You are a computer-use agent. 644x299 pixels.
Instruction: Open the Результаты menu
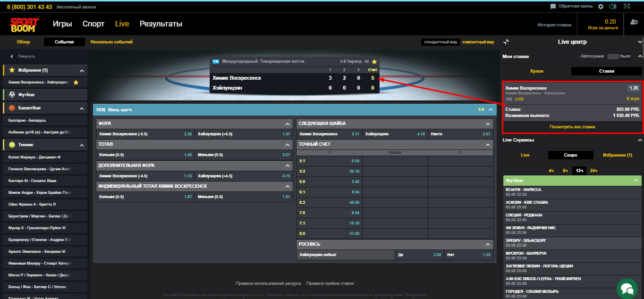(x=161, y=24)
